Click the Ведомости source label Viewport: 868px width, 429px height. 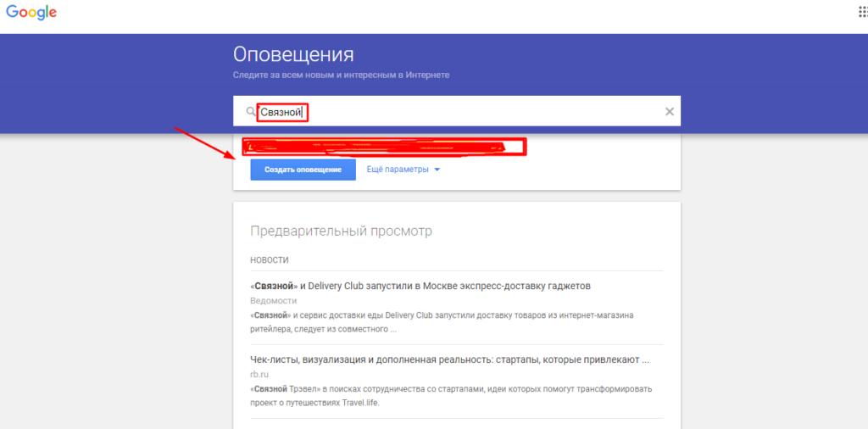tap(274, 301)
